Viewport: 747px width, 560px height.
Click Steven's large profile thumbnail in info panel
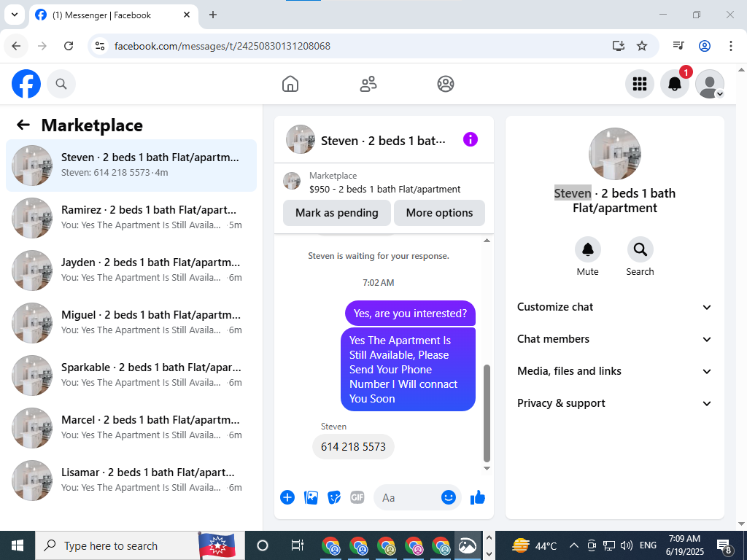pyautogui.click(x=614, y=153)
